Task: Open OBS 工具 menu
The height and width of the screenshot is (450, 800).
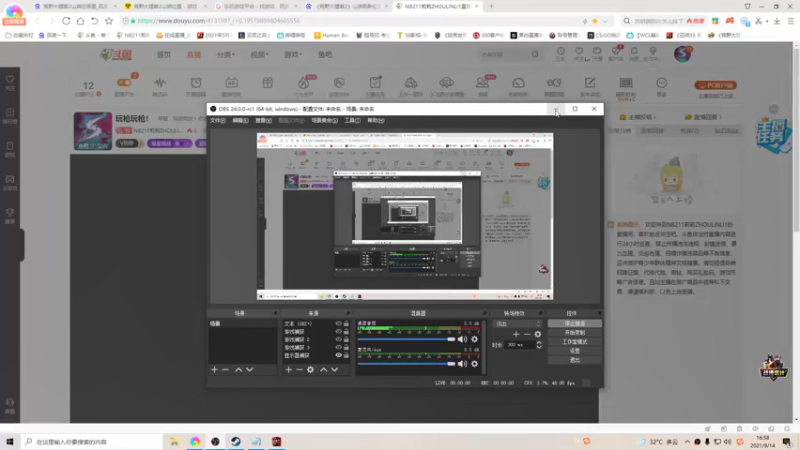Action: [x=352, y=120]
